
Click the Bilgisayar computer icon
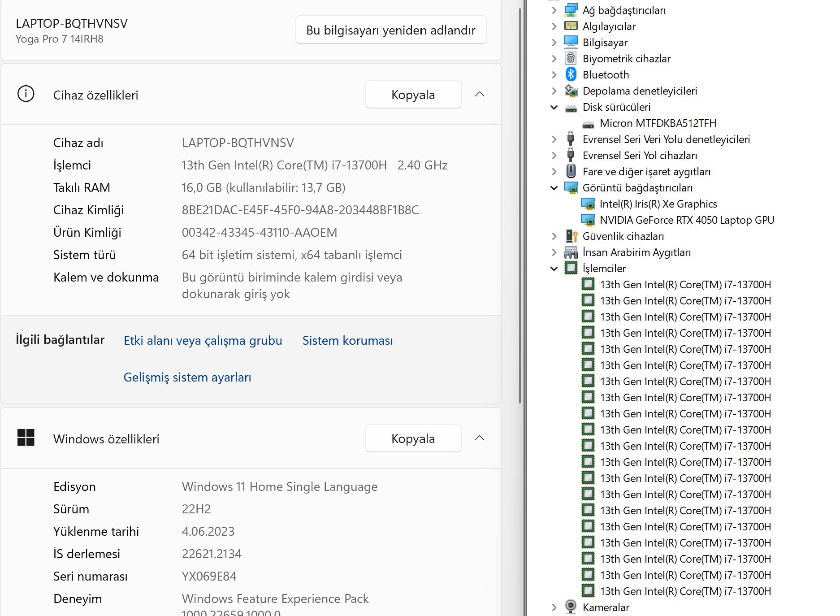pos(571,42)
